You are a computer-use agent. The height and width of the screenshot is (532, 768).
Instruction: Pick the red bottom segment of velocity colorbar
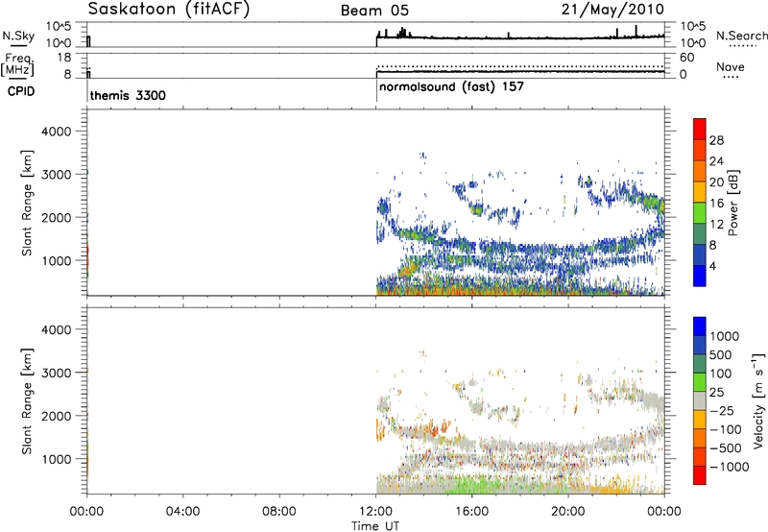[700, 475]
